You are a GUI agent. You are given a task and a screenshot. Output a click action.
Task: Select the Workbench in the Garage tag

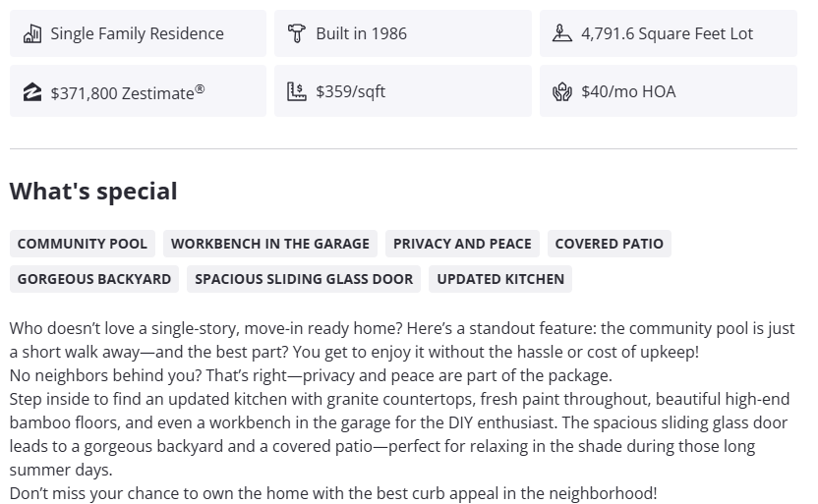click(x=270, y=244)
